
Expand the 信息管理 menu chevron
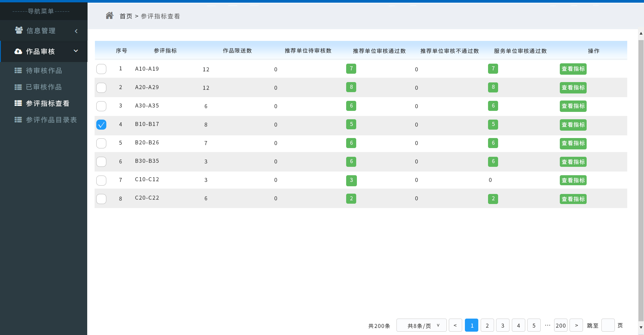(x=76, y=31)
